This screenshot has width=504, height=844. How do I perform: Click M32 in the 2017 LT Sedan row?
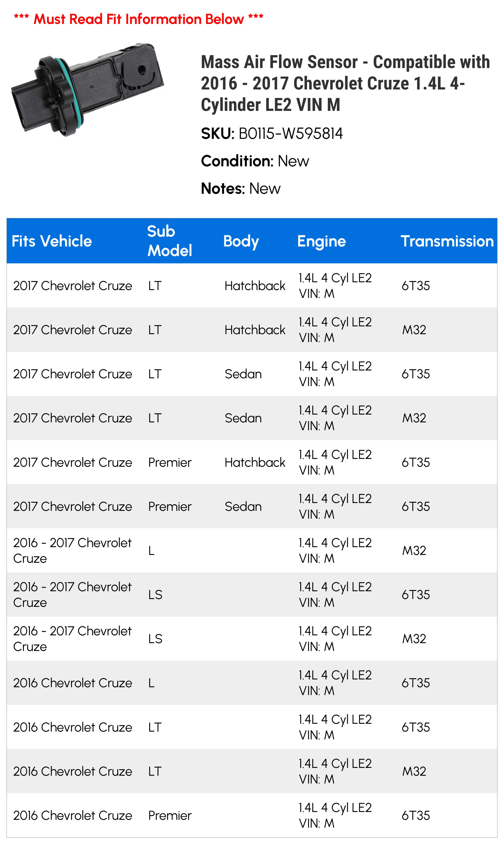(414, 418)
